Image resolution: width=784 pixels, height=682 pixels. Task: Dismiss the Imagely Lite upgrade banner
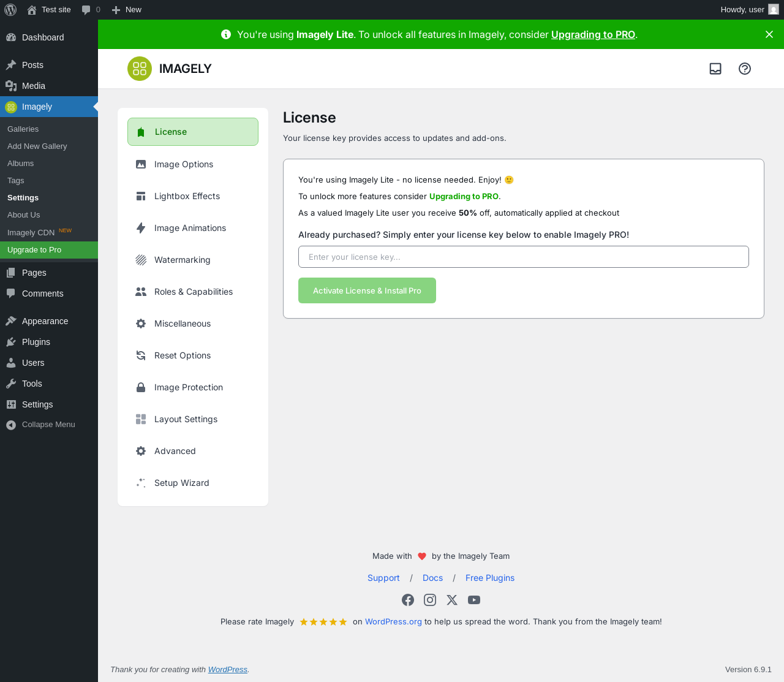pyautogui.click(x=769, y=34)
